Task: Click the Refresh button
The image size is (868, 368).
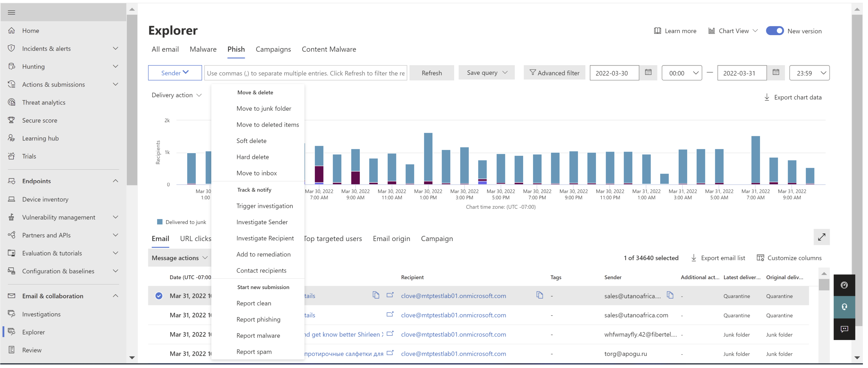Action: [x=431, y=73]
